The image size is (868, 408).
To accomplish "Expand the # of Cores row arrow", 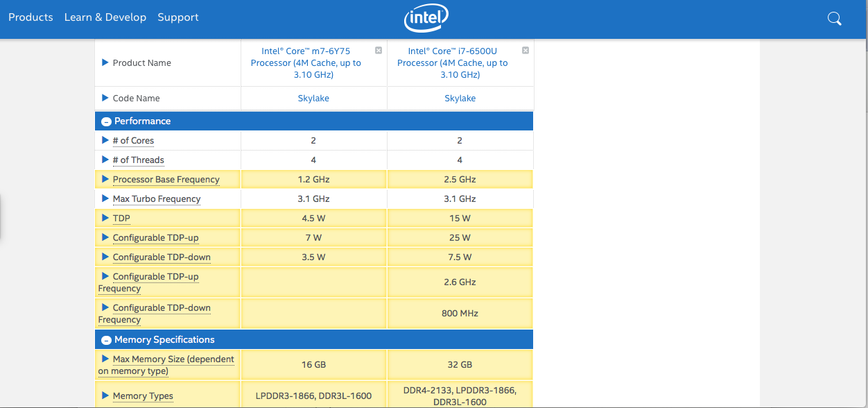I will click(x=105, y=140).
